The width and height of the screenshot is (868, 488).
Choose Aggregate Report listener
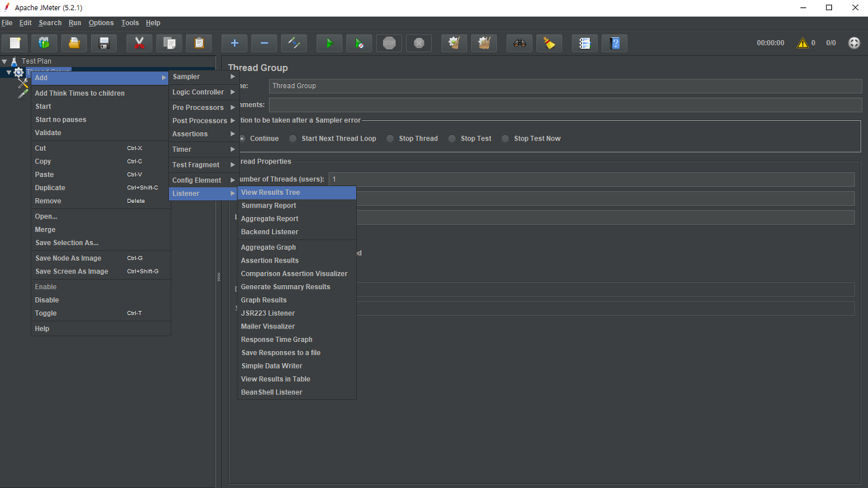[x=297, y=219]
